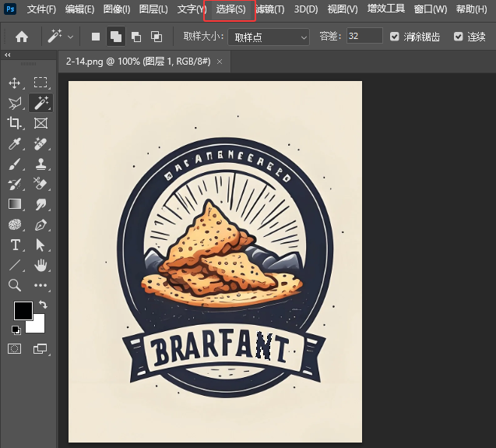Choose New Selection mode

point(96,37)
